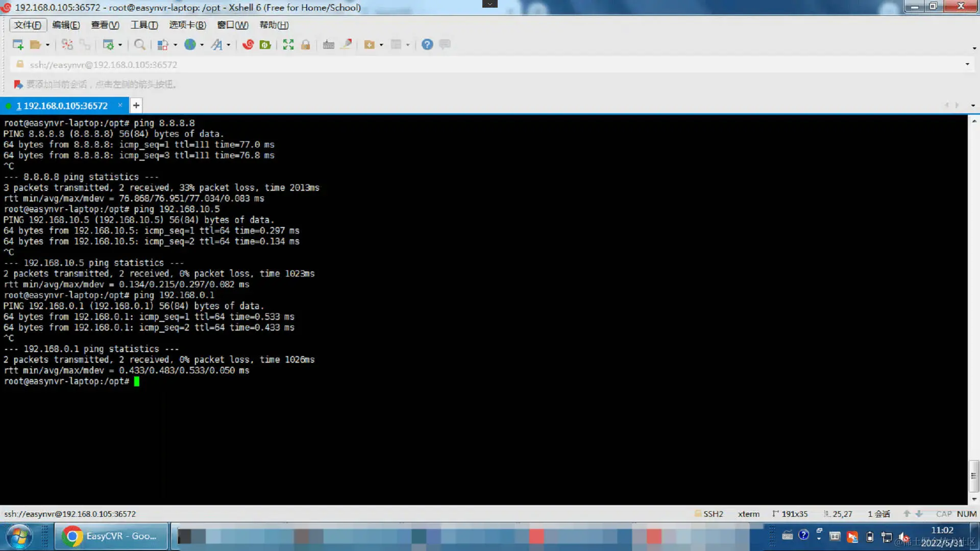This screenshot has height=551, width=980.
Task: Add a new tab with the plus button
Action: (136, 106)
